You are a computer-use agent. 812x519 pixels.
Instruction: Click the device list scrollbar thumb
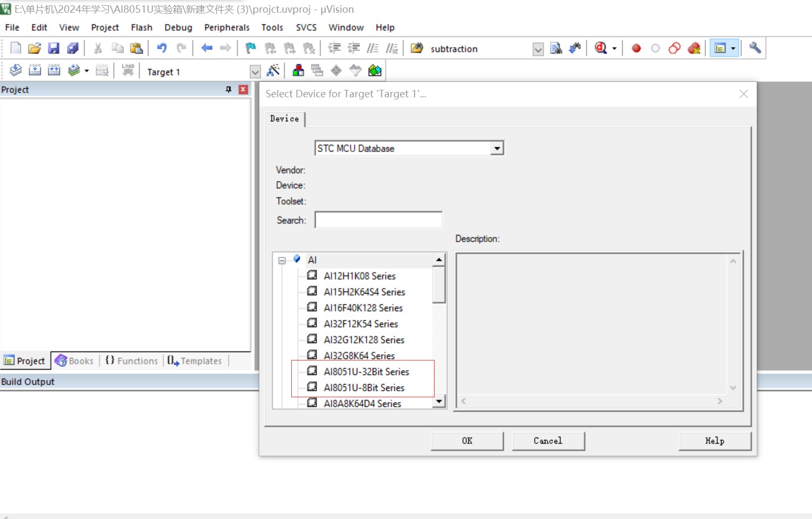[439, 284]
